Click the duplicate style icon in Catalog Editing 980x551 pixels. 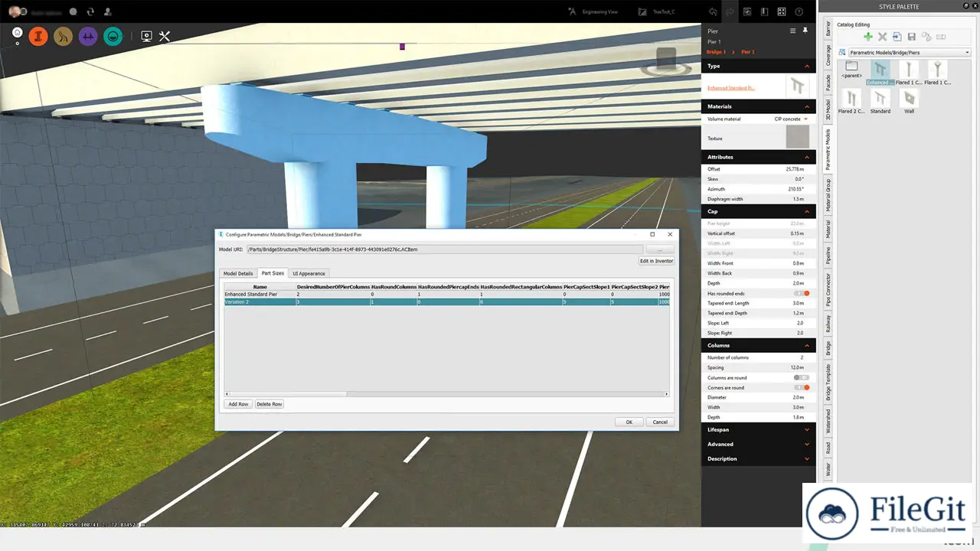926,37
